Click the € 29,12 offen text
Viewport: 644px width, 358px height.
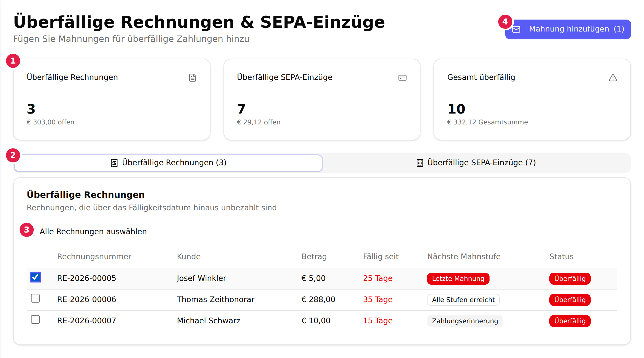point(259,122)
